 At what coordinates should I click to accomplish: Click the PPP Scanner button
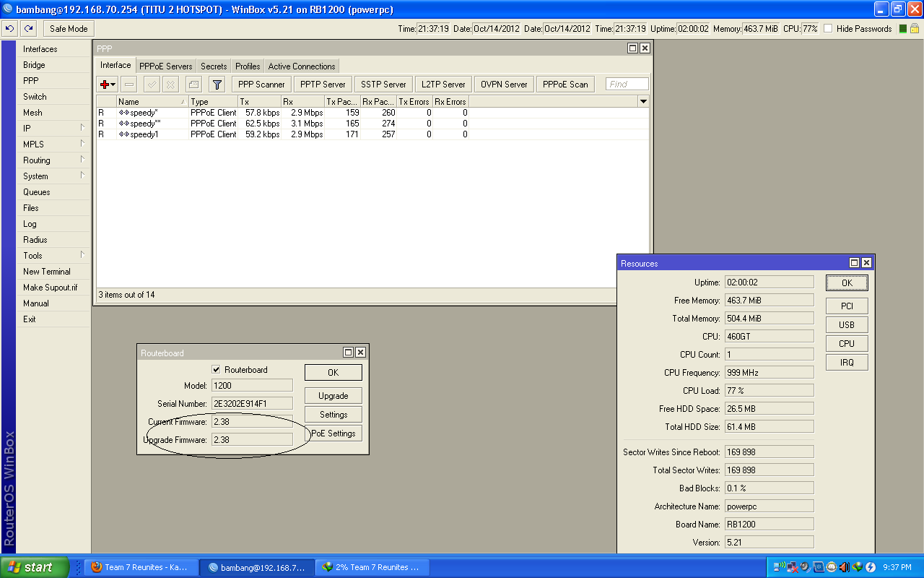[x=261, y=85]
